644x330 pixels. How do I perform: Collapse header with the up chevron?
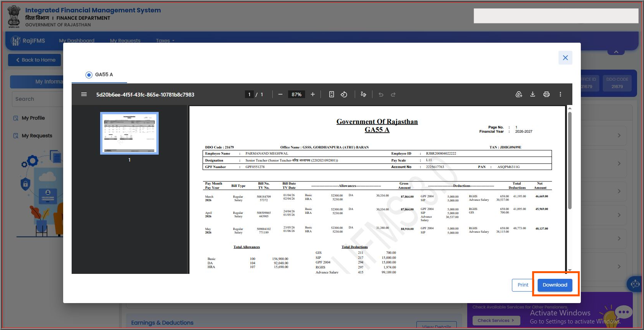(x=616, y=52)
